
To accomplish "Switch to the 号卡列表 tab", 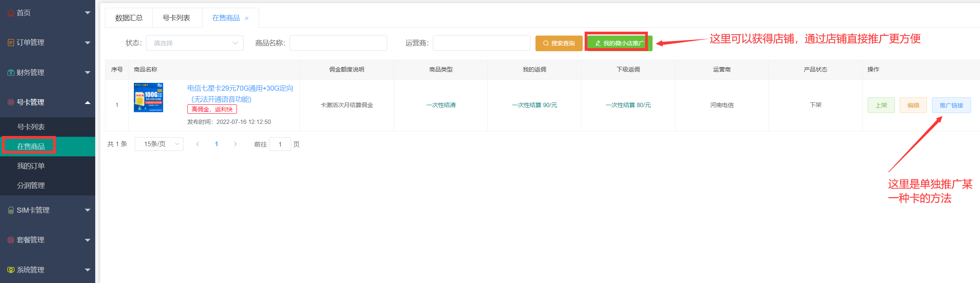I will pyautogui.click(x=176, y=18).
